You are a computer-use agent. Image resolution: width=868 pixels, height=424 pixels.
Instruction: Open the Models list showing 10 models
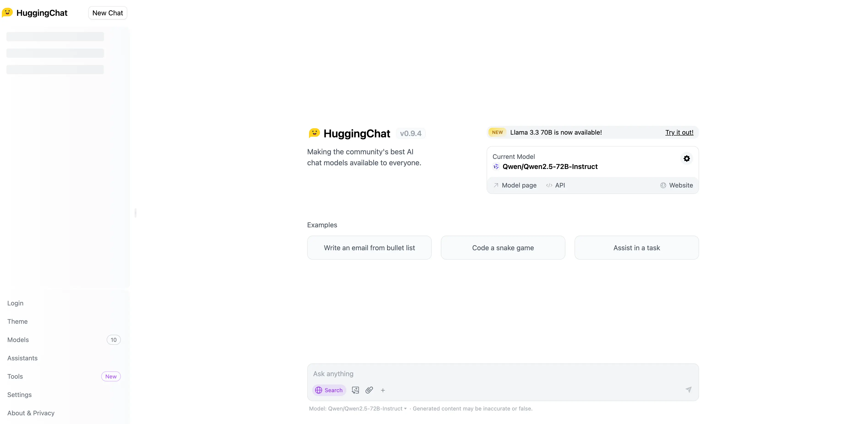[x=18, y=339]
